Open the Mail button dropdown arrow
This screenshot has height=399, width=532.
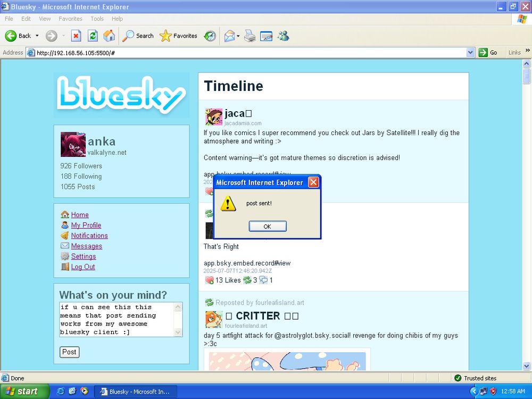238,36
